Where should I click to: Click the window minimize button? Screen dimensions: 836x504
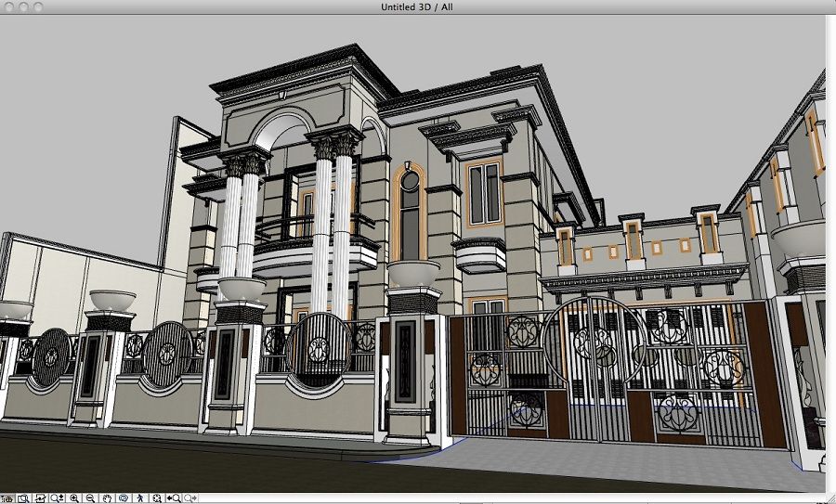[x=23, y=6]
